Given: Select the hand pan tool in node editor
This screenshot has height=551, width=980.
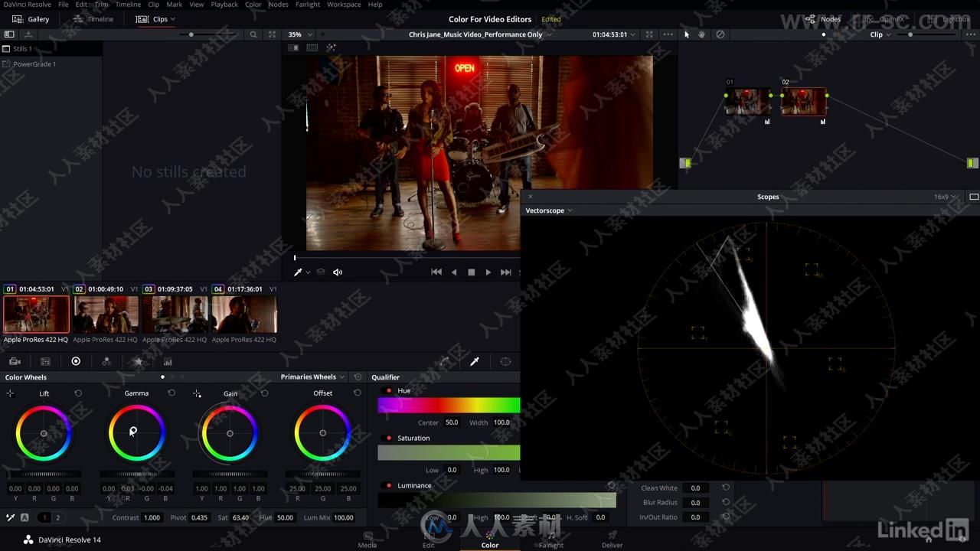Looking at the screenshot, I should (x=701, y=34).
